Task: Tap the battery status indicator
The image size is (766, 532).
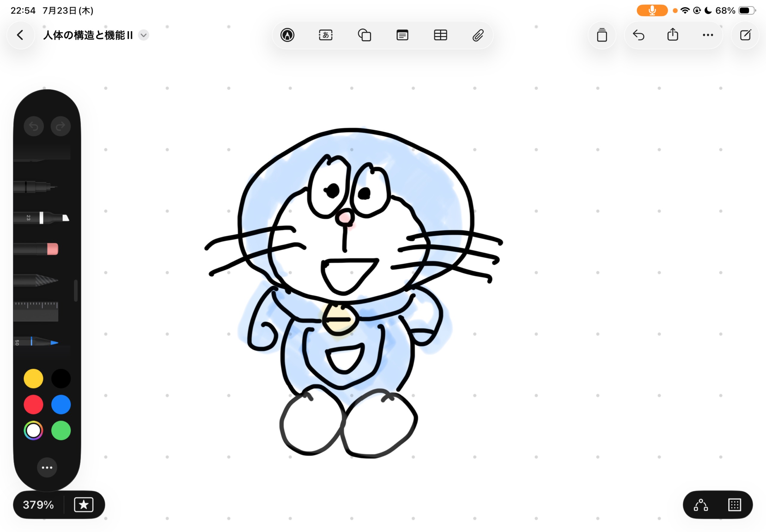Action: tap(747, 10)
